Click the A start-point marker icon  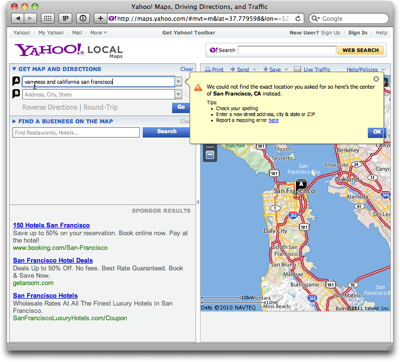16,81
